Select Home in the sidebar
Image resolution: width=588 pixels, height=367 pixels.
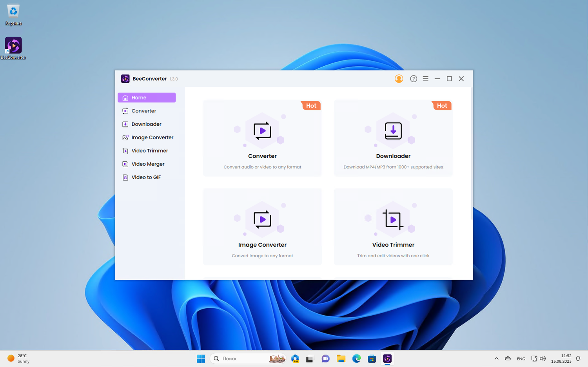point(147,98)
